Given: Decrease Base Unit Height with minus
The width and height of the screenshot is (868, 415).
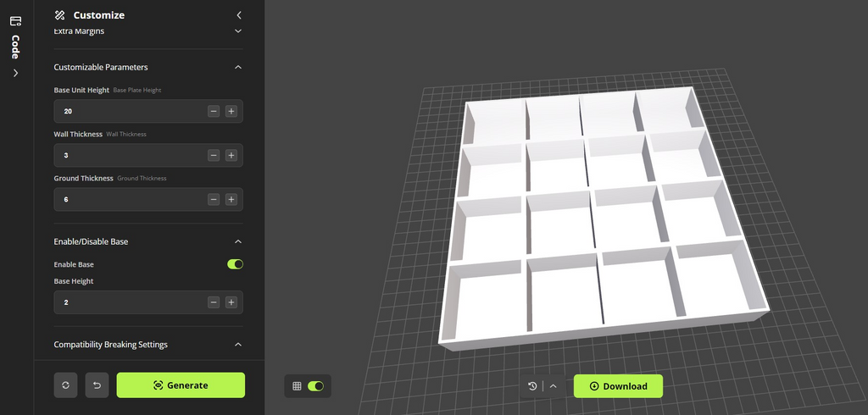Looking at the screenshot, I should [x=214, y=111].
